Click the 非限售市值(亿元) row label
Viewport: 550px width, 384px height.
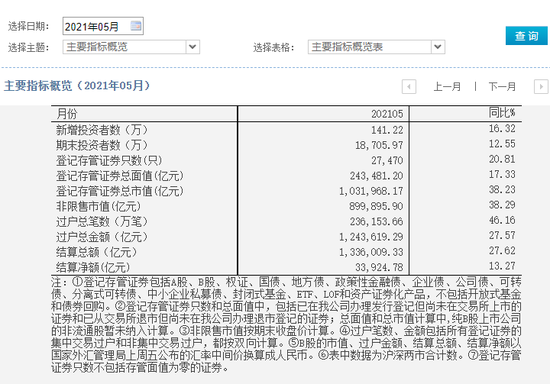pyautogui.click(x=98, y=207)
